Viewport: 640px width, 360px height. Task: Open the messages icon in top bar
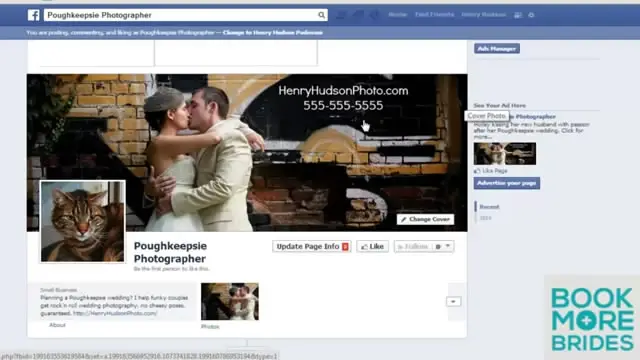(x=358, y=15)
